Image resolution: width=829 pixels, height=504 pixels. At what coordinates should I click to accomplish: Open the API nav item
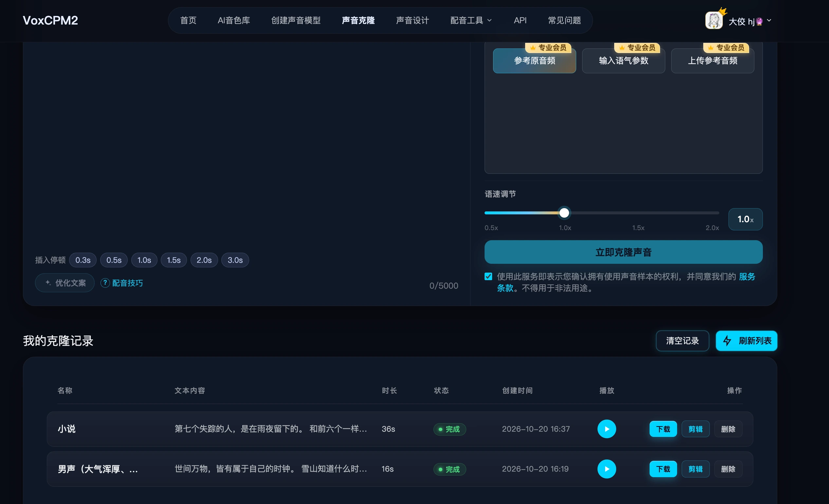pyautogui.click(x=520, y=21)
